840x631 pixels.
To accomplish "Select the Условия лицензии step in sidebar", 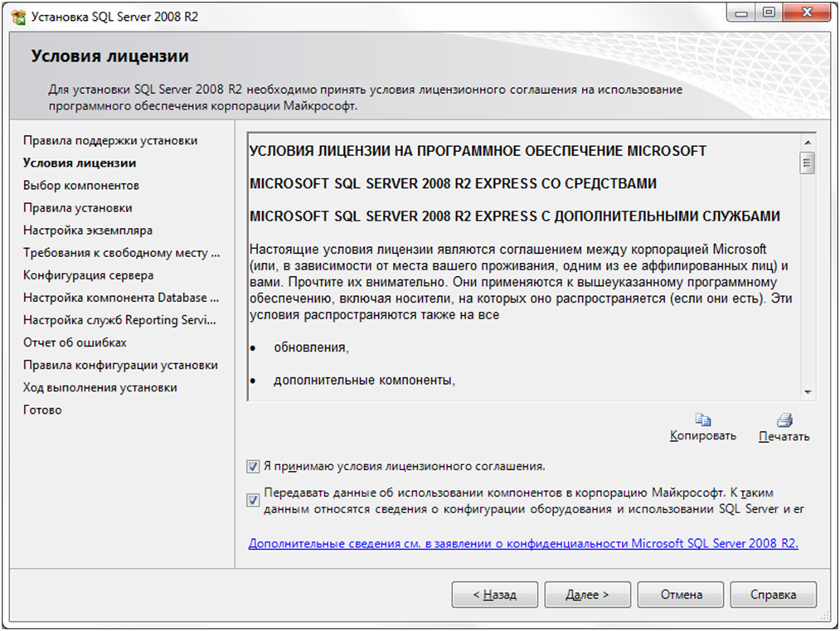I will coord(80,163).
